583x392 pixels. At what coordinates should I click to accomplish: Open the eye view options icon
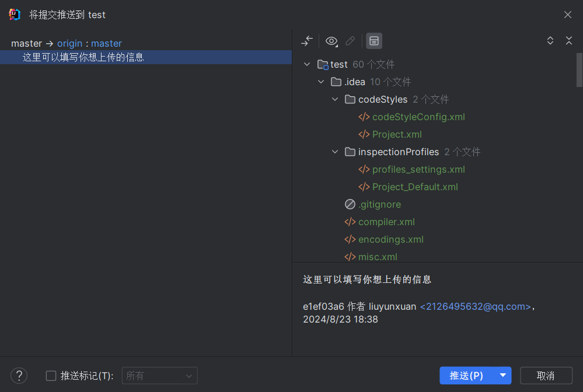[x=331, y=41]
